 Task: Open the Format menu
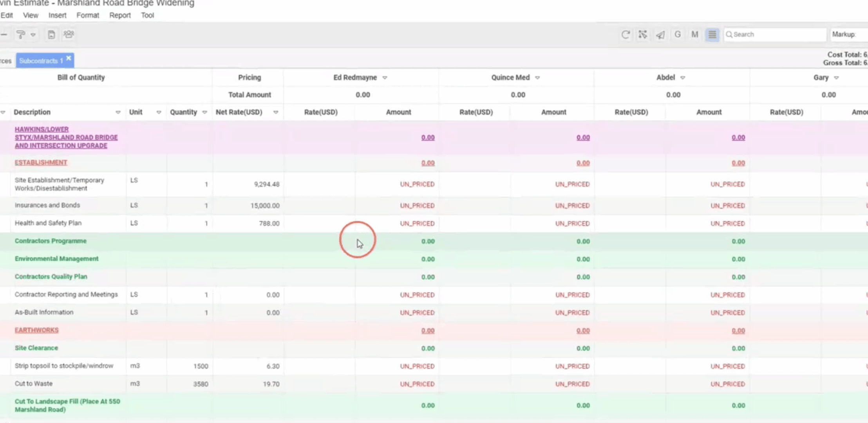point(88,15)
